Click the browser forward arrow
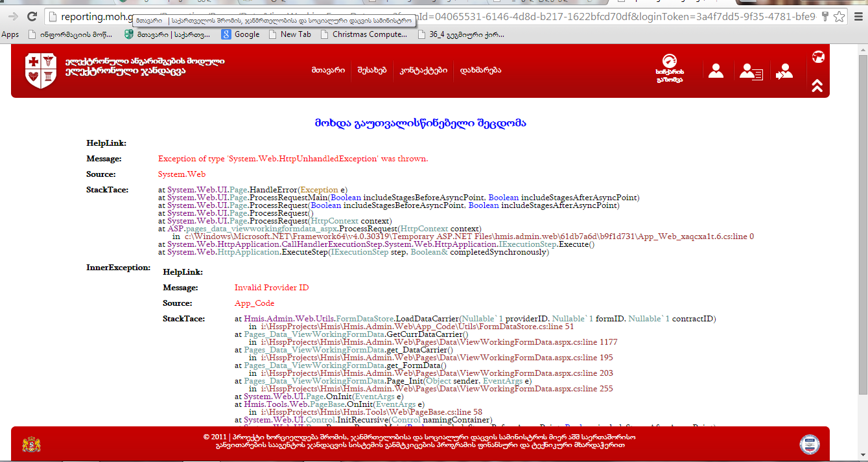Viewport: 868px width, 462px height. tap(12, 16)
